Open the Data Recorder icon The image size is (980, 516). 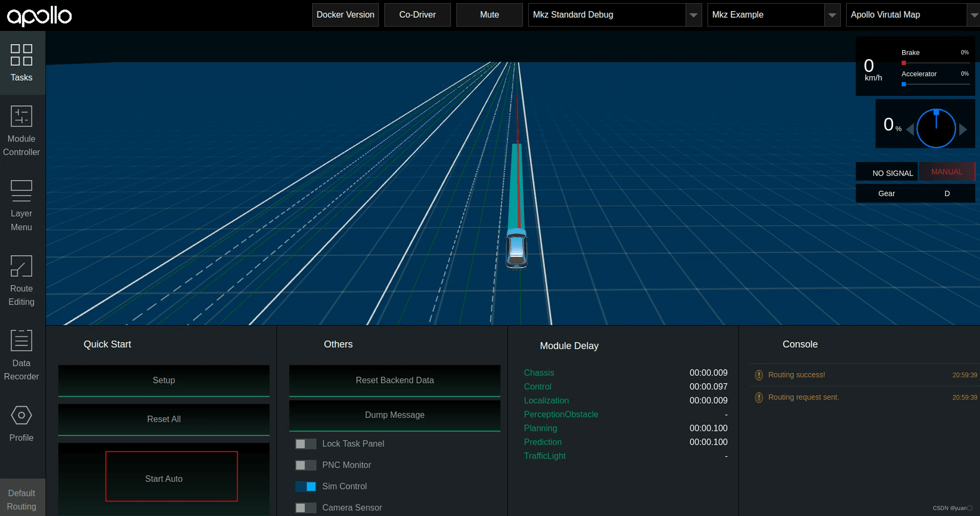pyautogui.click(x=21, y=340)
